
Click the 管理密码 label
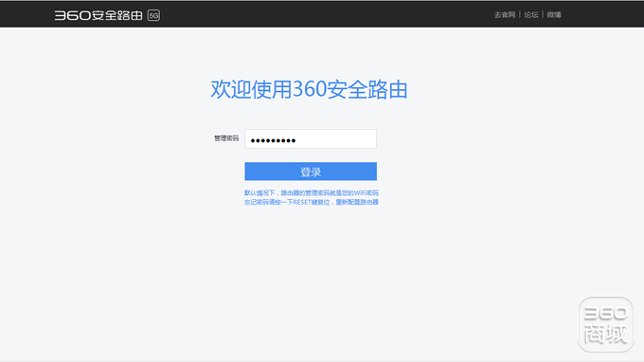(226, 138)
